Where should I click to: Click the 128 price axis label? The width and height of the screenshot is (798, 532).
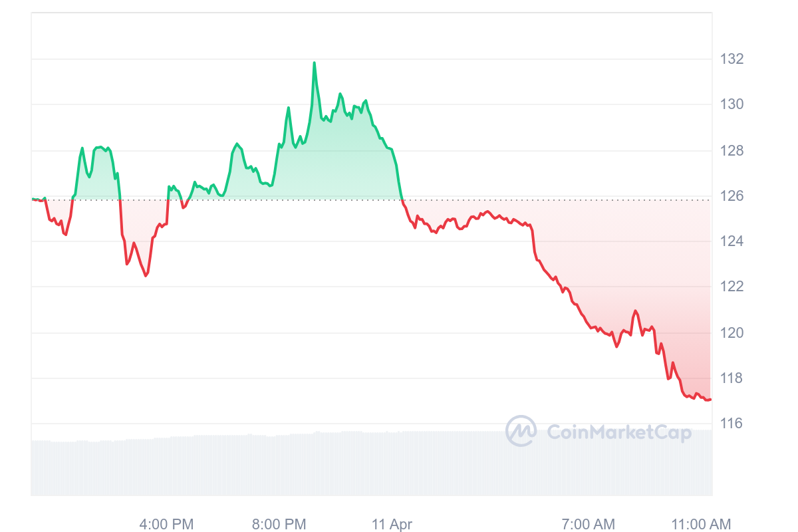click(x=731, y=151)
